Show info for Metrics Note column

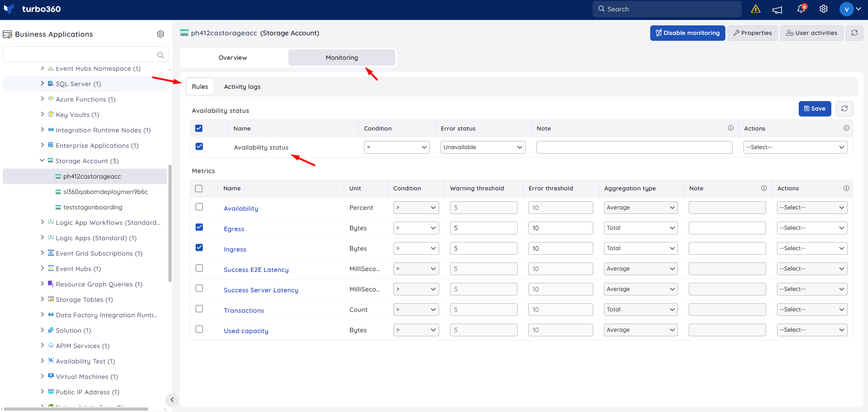tap(764, 188)
